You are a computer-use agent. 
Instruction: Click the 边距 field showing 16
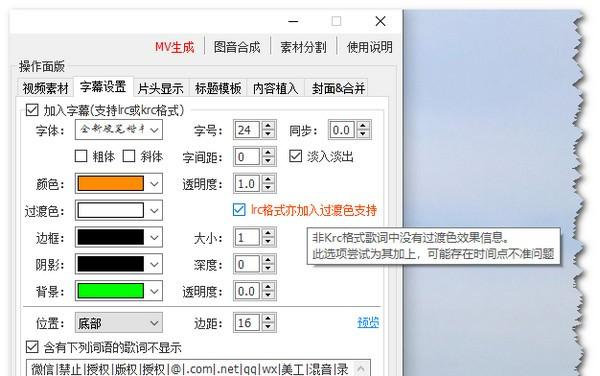248,323
